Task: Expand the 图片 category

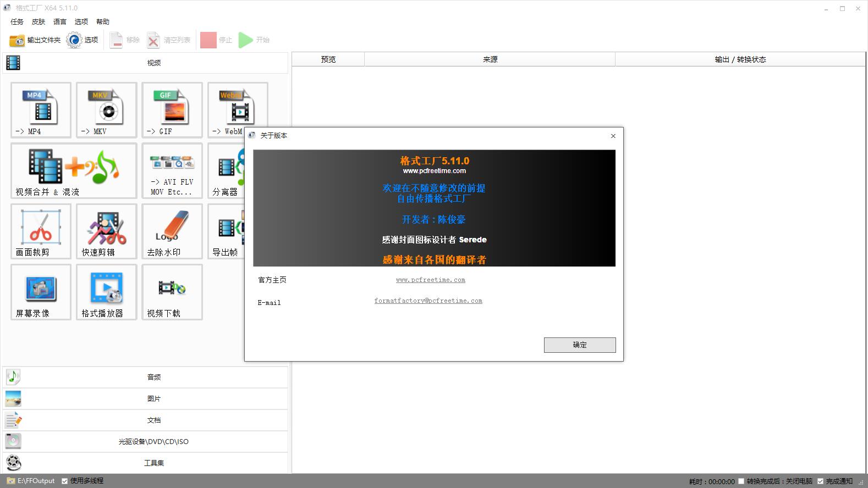Action: pos(145,398)
